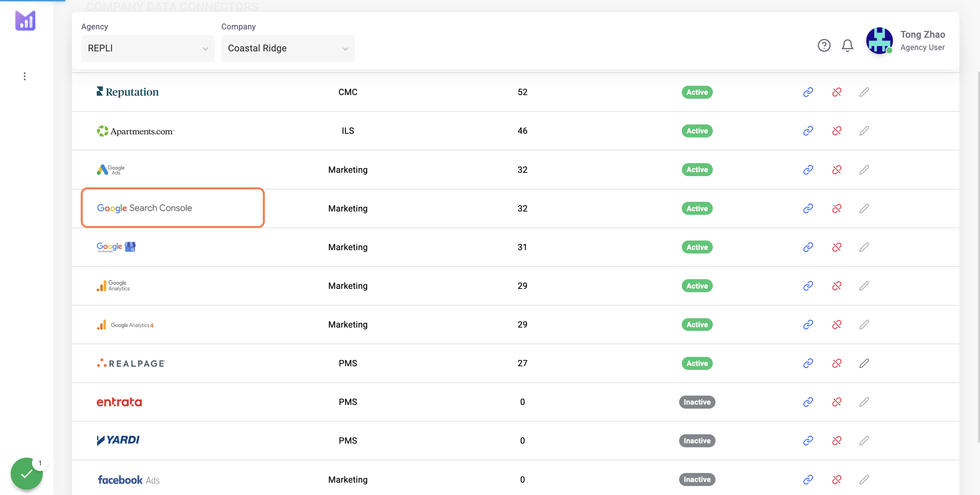This screenshot has width=980, height=495.
Task: Click count '52' in Reputation row
Action: point(522,92)
